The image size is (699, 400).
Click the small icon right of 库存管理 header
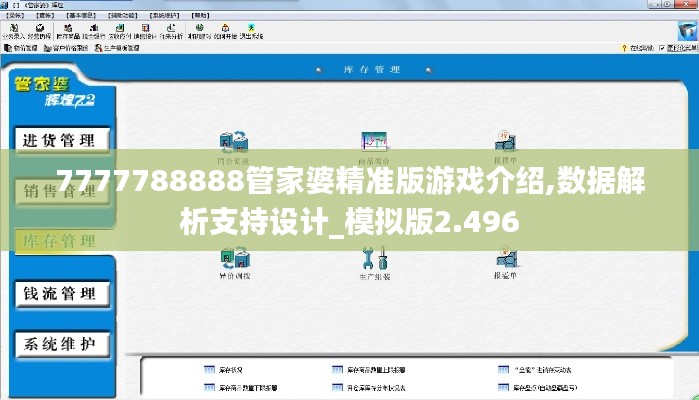pyautogui.click(x=428, y=70)
